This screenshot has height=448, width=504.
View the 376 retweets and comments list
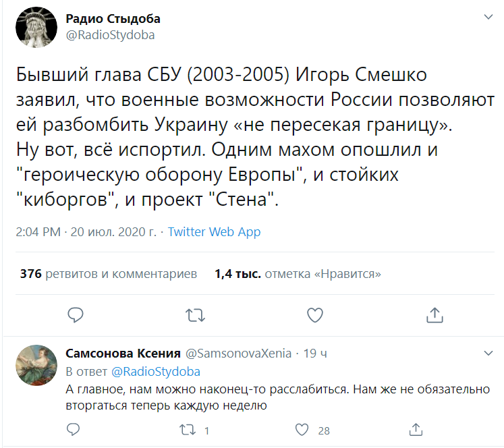click(x=109, y=274)
